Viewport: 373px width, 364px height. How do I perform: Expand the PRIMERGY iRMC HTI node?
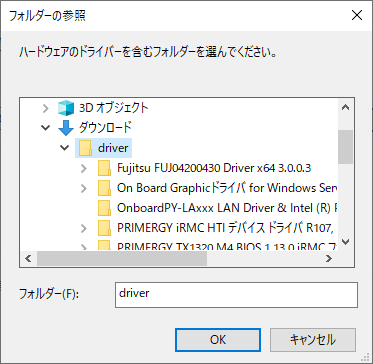pos(84,228)
